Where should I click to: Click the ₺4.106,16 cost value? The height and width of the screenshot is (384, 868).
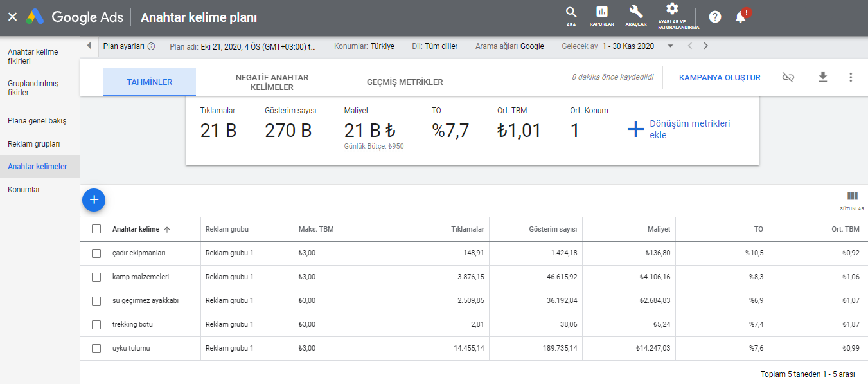[655, 277]
